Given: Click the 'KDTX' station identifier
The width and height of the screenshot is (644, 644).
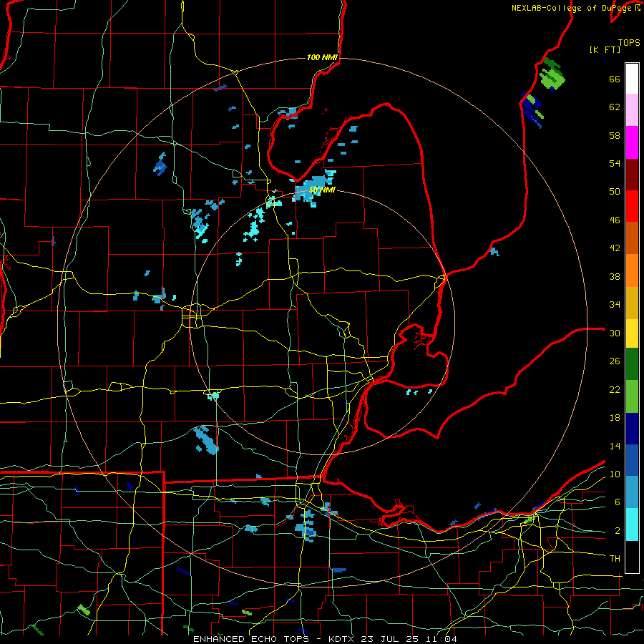Looking at the screenshot, I should [342, 639].
